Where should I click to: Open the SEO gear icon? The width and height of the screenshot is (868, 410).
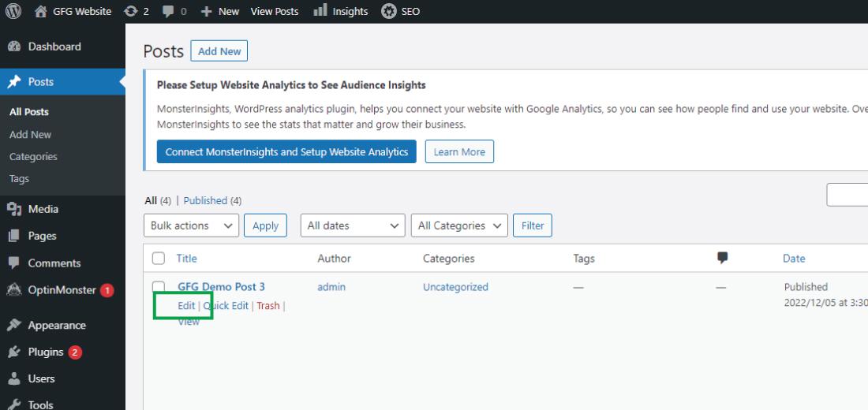pyautogui.click(x=388, y=11)
